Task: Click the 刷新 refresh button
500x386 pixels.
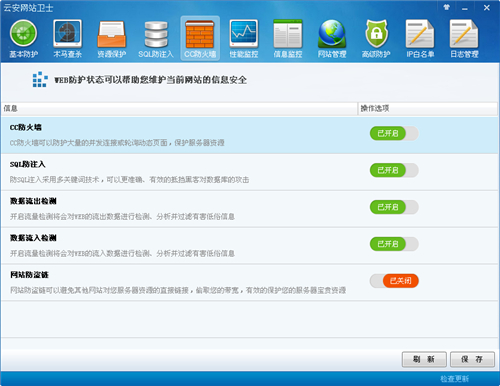Action: tap(424, 359)
